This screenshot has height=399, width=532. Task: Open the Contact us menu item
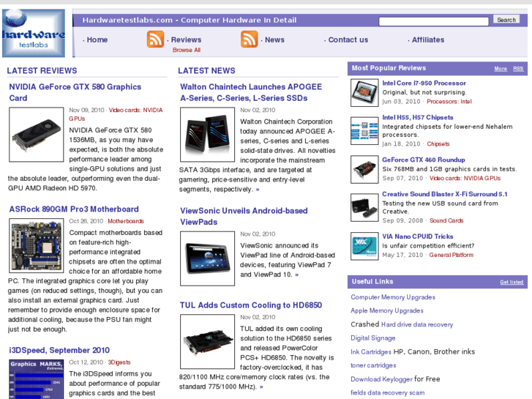point(348,40)
